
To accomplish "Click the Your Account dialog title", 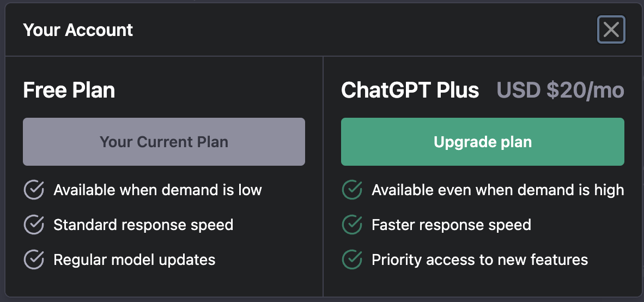I will click(78, 29).
